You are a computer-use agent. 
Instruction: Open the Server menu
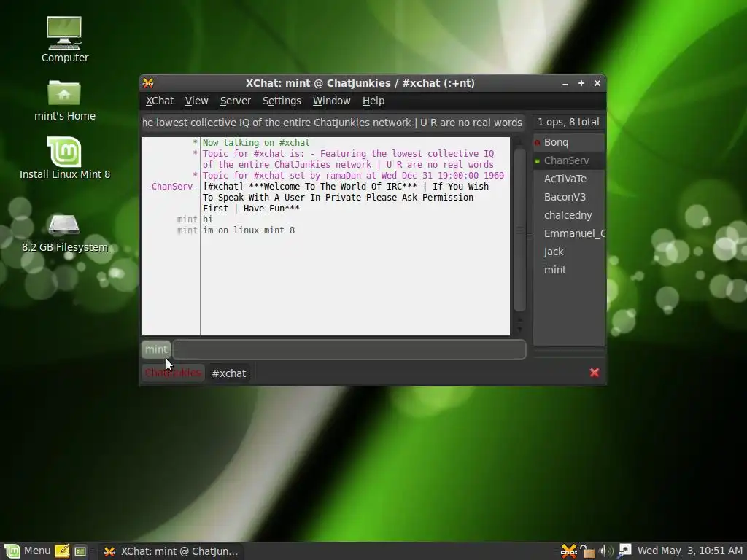tap(236, 101)
